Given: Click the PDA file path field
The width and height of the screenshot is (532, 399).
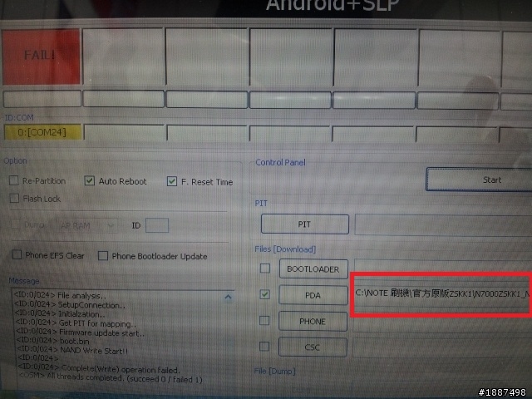Looking at the screenshot, I should click(x=442, y=293).
